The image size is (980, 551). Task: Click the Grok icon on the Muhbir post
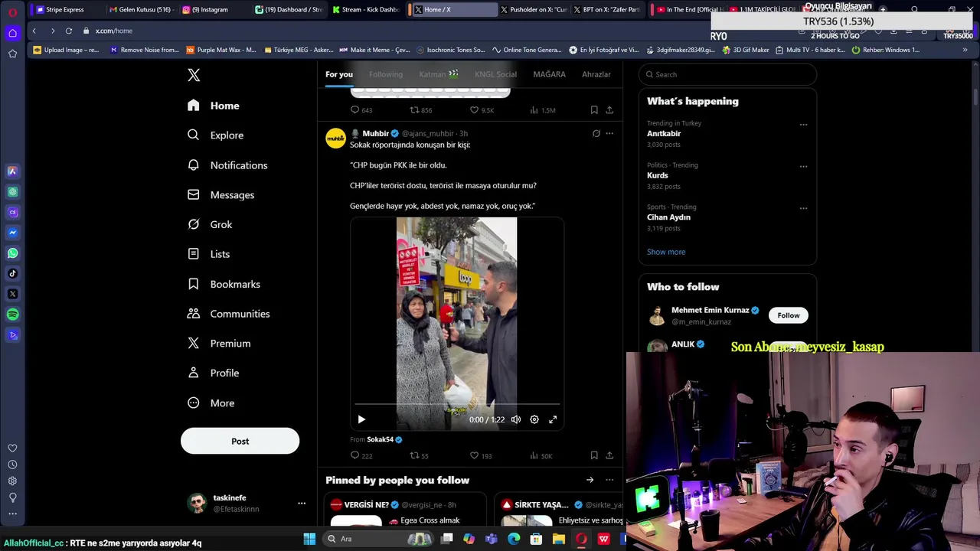tap(596, 133)
